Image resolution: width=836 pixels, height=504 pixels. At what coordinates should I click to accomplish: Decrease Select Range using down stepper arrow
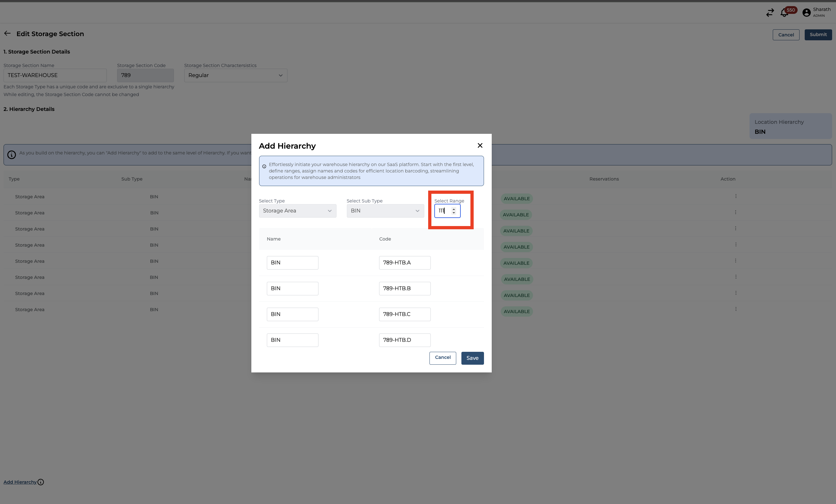(x=454, y=213)
